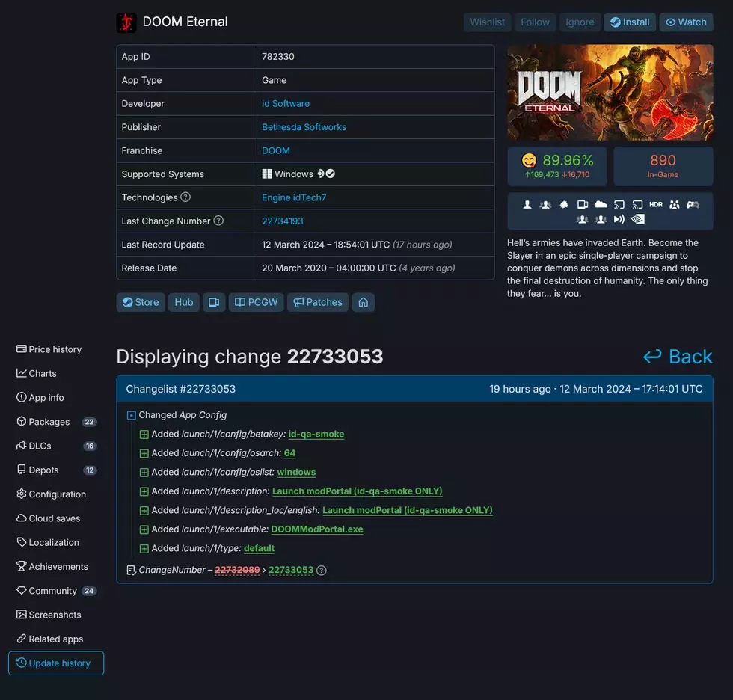Screen dimensions: 733x700
Task: Open the Engine.idTech7 technology link
Action: click(294, 197)
